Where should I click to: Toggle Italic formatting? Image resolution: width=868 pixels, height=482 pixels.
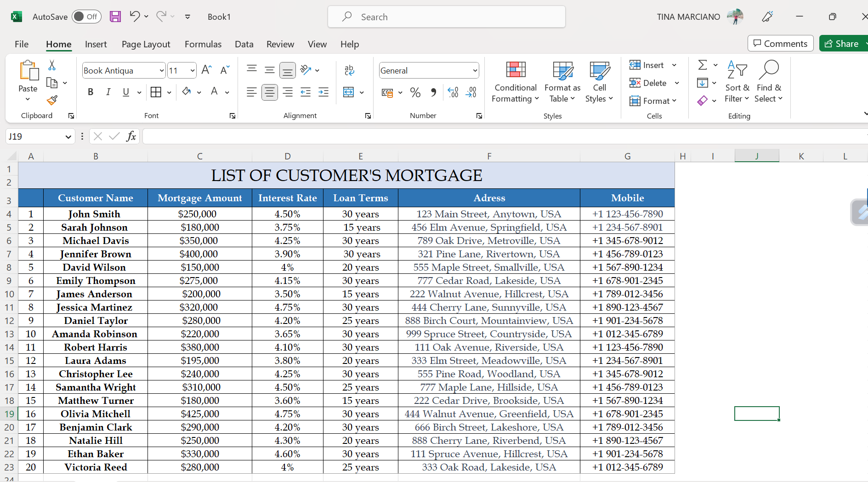(x=108, y=92)
